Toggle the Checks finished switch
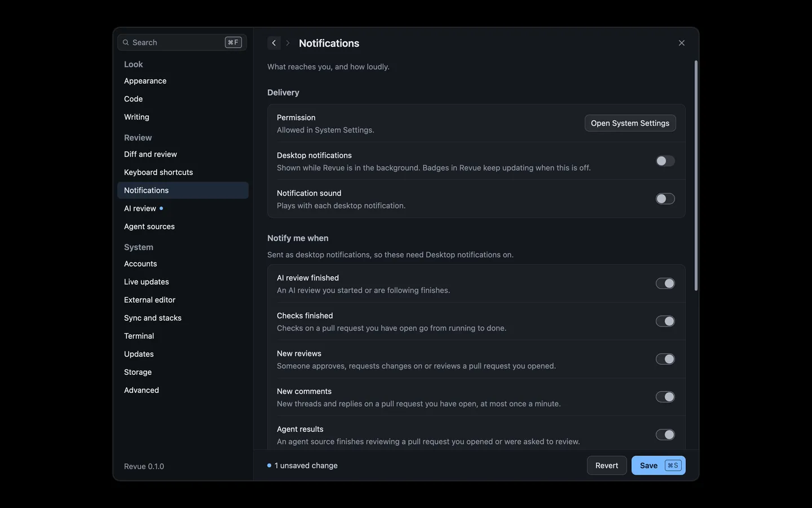 click(x=665, y=321)
